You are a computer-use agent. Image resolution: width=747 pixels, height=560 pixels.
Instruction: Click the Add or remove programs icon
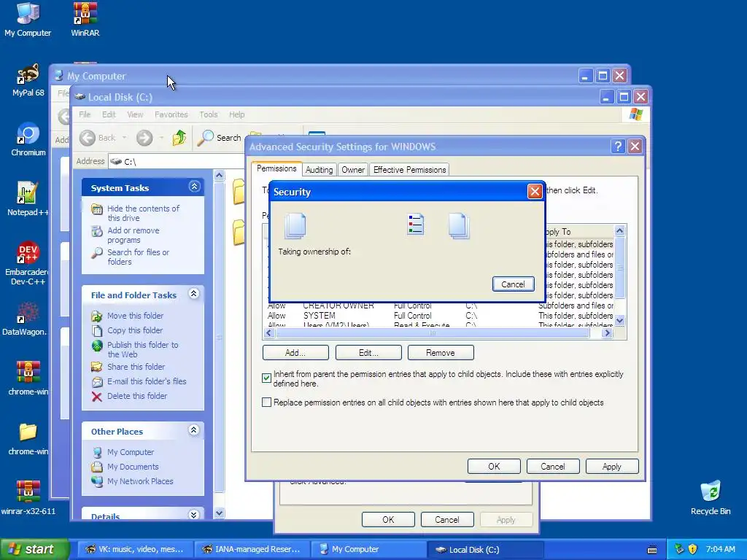click(97, 231)
